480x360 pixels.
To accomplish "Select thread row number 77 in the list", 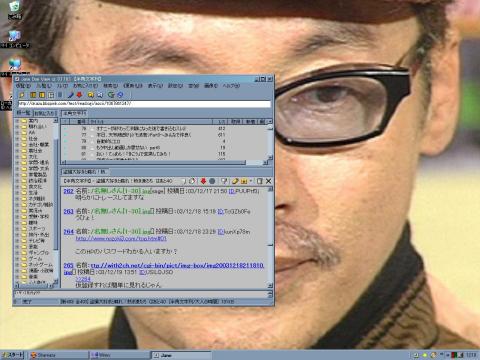I will pyautogui.click(x=165, y=135).
